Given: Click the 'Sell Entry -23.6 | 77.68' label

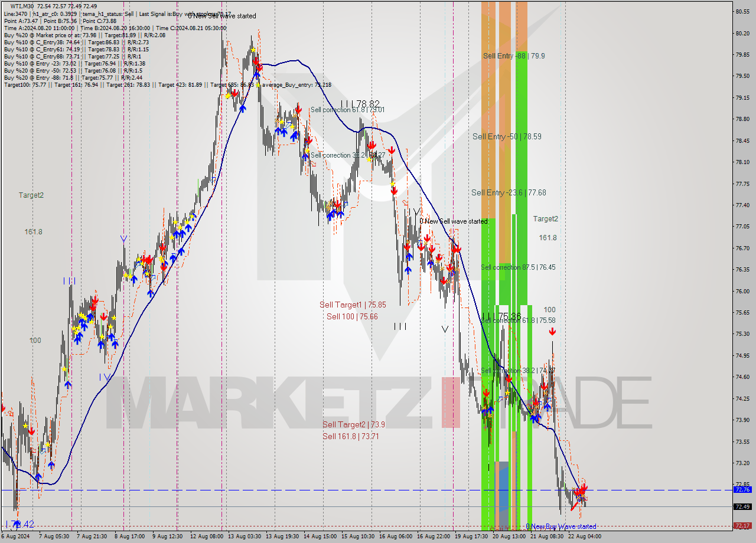Looking at the screenshot, I should pyautogui.click(x=509, y=192).
